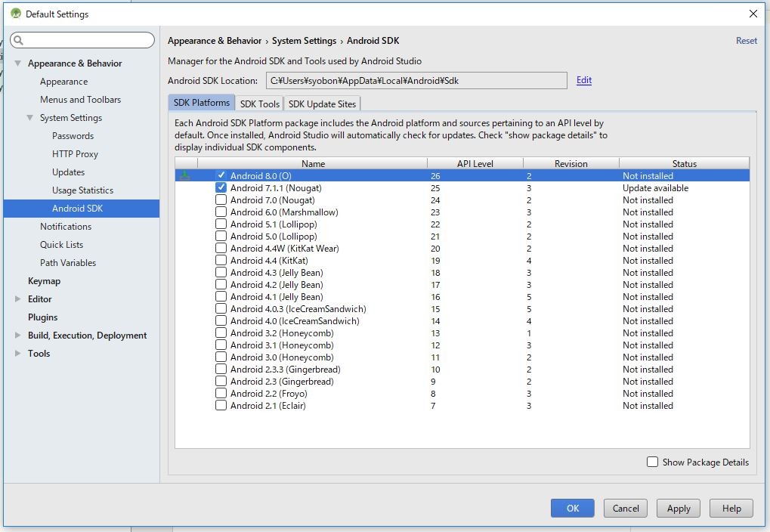Collapse the System Settings tree node

(30, 117)
